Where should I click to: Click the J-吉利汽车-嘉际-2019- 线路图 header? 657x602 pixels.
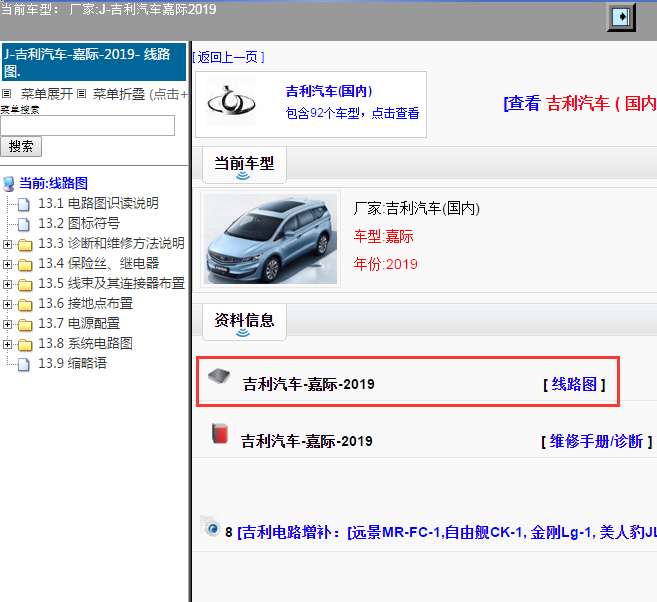[x=94, y=62]
